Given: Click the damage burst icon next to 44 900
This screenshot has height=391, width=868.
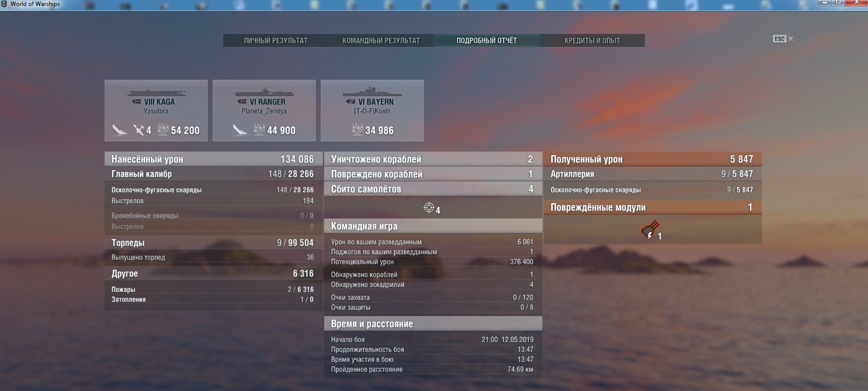Looking at the screenshot, I should (x=259, y=130).
